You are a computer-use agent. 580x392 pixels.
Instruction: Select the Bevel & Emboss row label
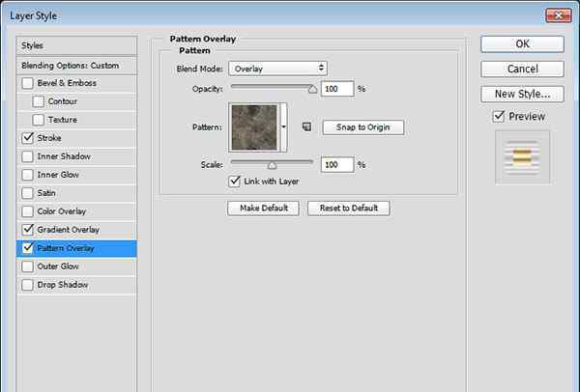coord(67,83)
